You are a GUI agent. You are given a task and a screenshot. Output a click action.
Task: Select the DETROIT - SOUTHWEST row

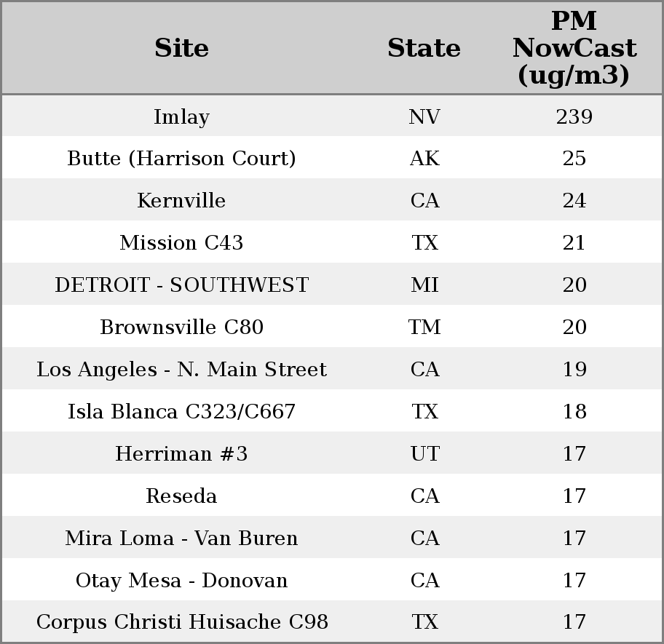(181, 285)
